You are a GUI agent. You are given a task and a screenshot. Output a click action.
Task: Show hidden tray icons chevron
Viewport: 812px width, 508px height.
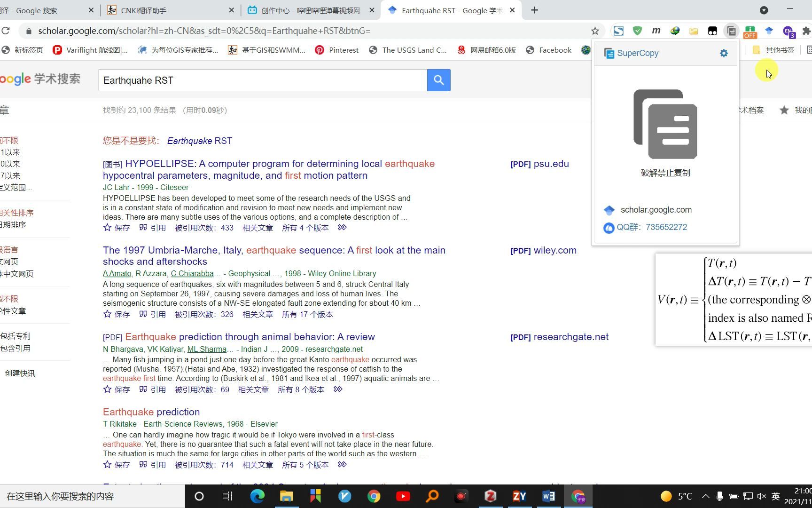[x=705, y=496]
